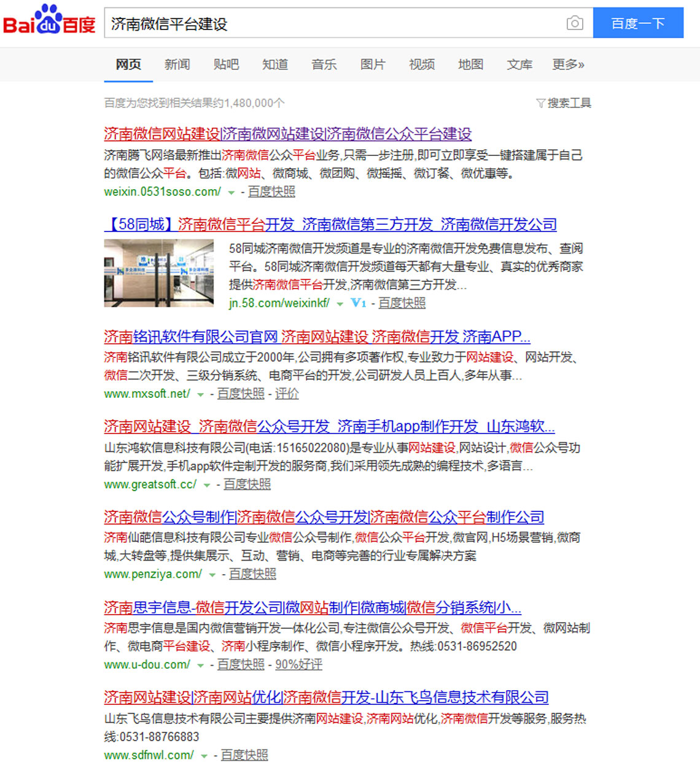
Task: Open the 文库 tab
Action: point(519,64)
